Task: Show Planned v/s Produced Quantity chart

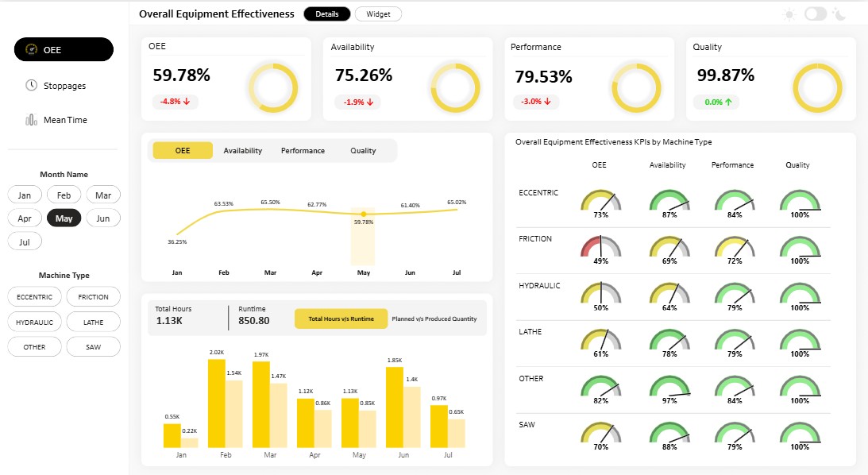Action: pyautogui.click(x=434, y=319)
